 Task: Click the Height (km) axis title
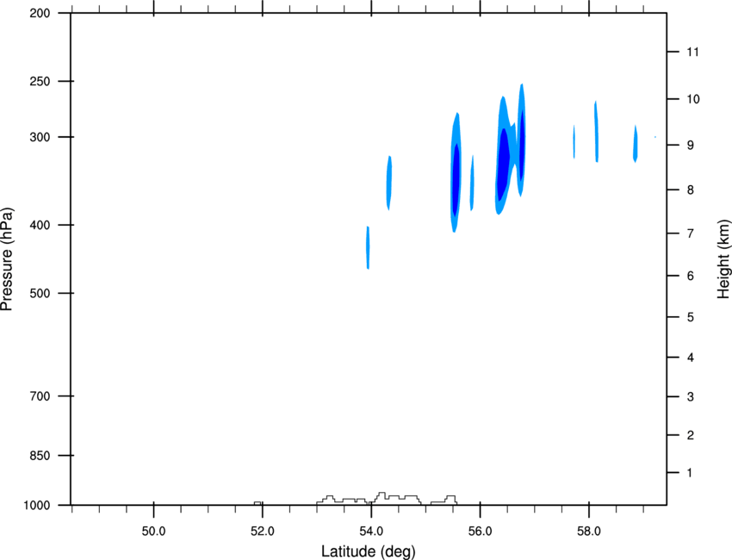point(723,258)
